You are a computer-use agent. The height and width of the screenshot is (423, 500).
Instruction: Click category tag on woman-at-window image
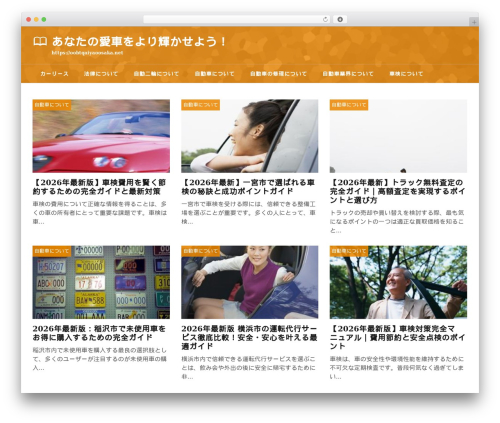(x=200, y=105)
